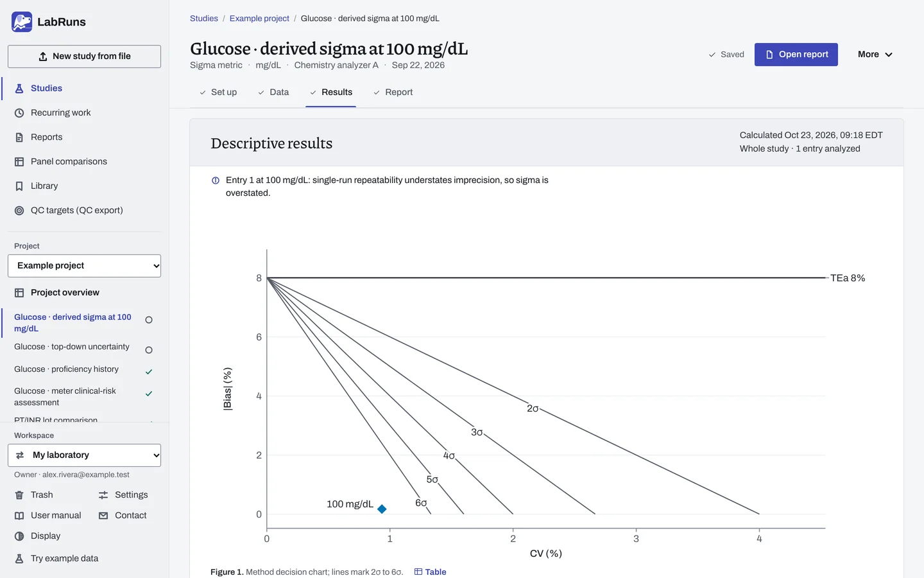Click the Trash bin icon
Image resolution: width=924 pixels, height=578 pixels.
(19, 495)
